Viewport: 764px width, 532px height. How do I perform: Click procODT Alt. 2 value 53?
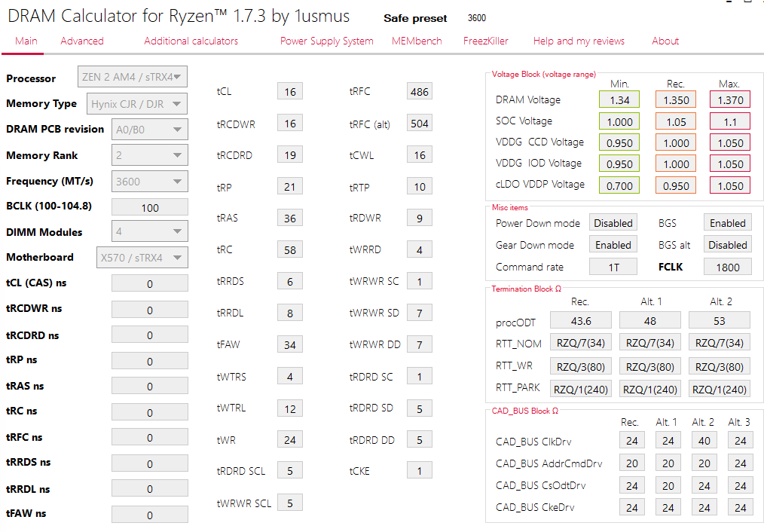coord(720,320)
